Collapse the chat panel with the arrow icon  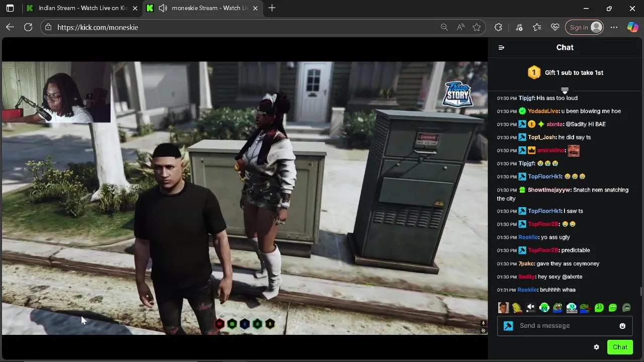(x=501, y=47)
